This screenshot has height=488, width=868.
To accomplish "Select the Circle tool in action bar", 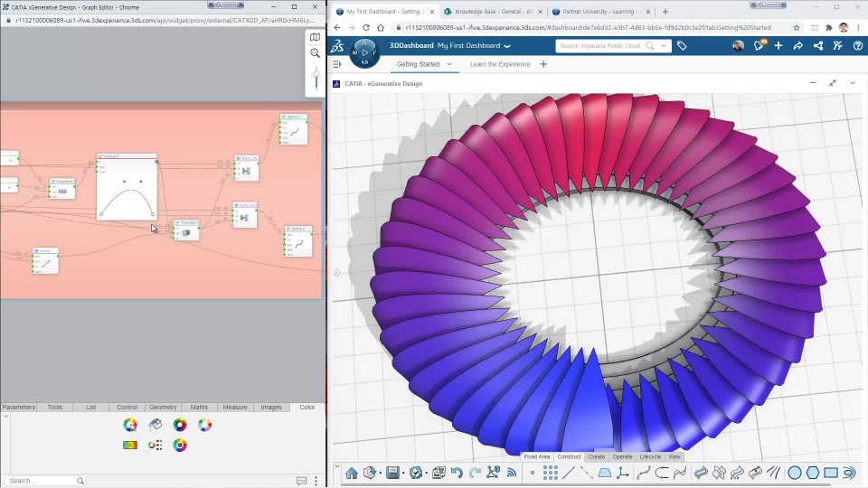I will [x=795, y=473].
